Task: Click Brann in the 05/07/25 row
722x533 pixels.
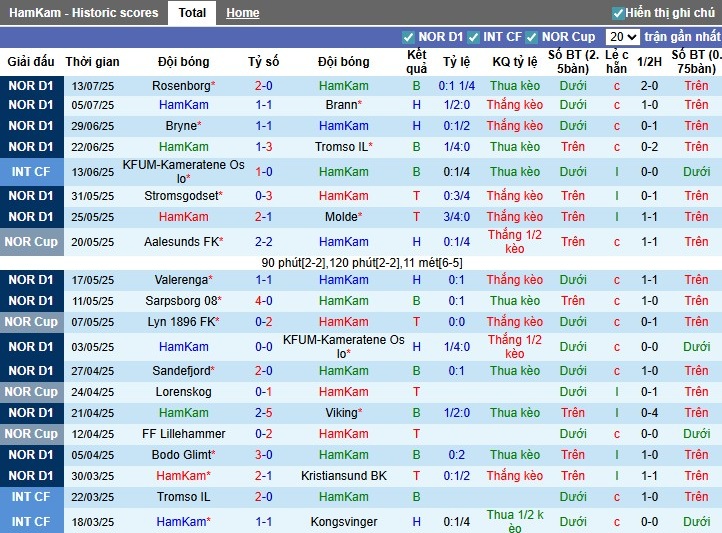Action: click(341, 105)
